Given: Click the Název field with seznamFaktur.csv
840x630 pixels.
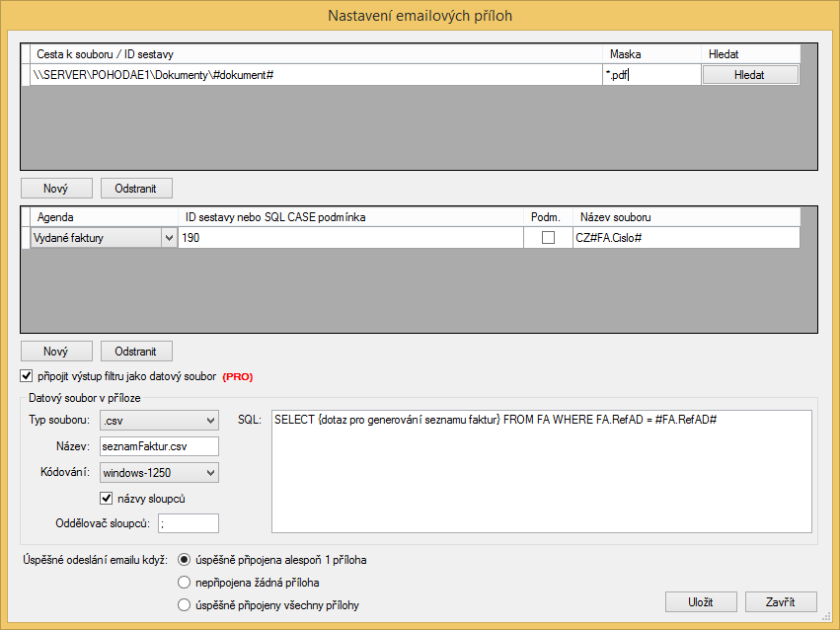Looking at the screenshot, I should click(x=159, y=446).
